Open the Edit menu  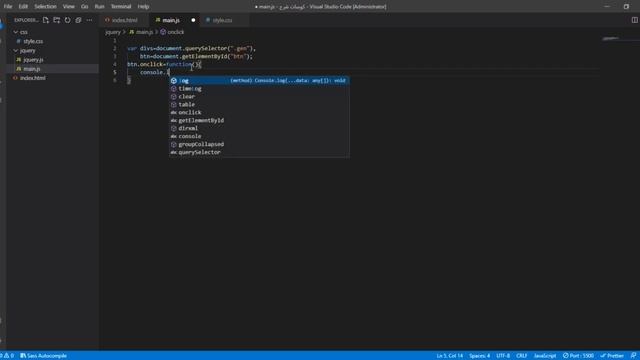(x=23, y=7)
